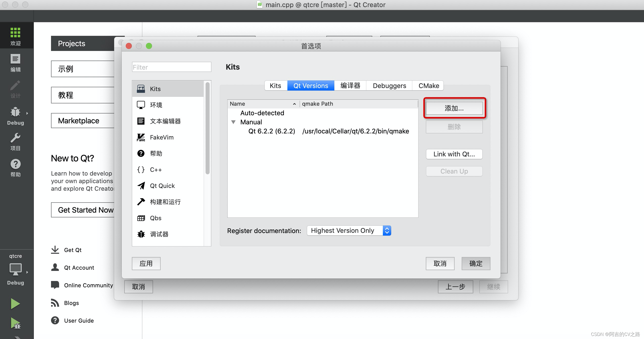The height and width of the screenshot is (339, 644).
Task: Open Help mode question mark icon
Action: (15, 164)
